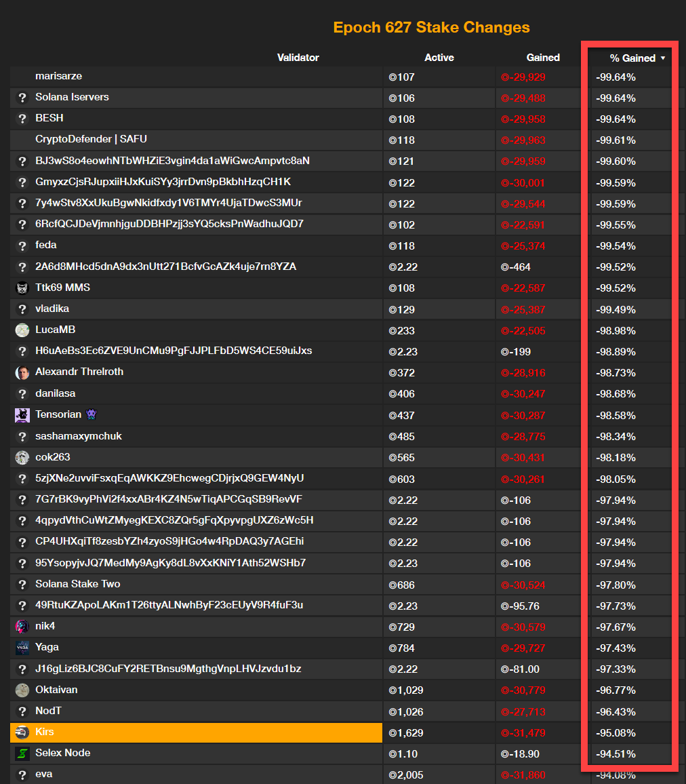Click the Oktaivan validator avatar icon
Screen dimensions: 686x784
(22, 690)
